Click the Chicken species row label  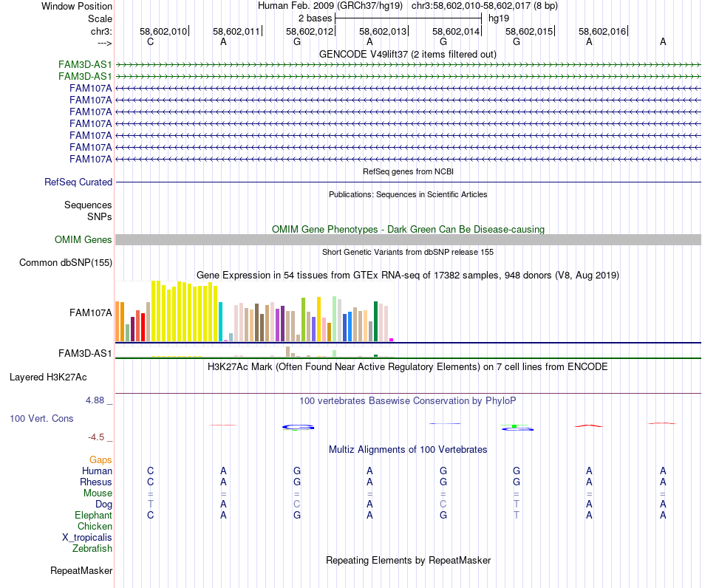[95, 526]
